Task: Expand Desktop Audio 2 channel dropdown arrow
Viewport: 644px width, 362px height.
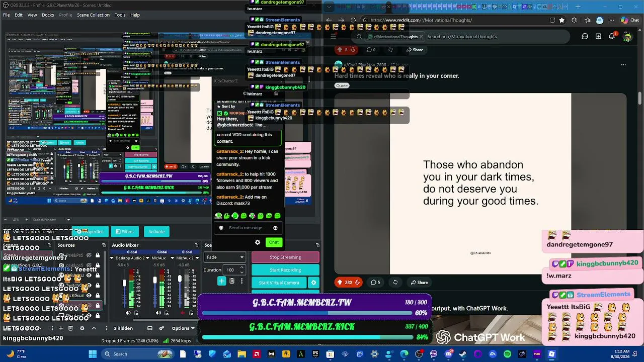Action: pos(148,258)
